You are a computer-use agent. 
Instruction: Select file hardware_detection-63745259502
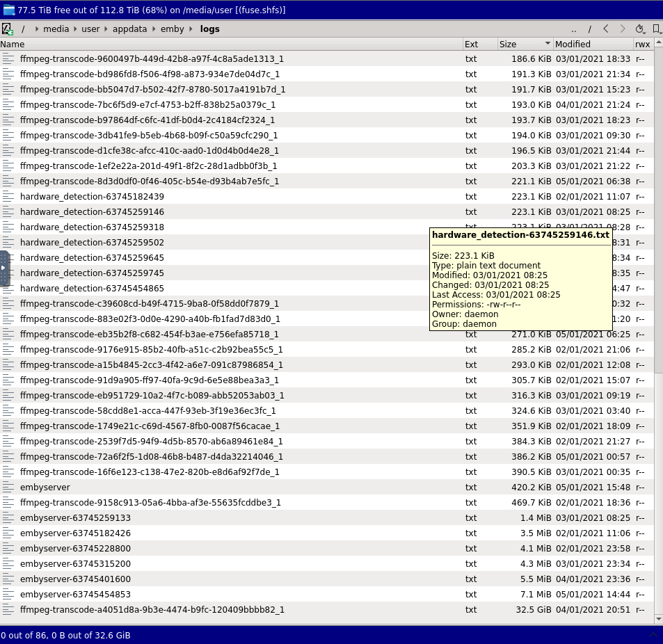[x=92, y=243]
